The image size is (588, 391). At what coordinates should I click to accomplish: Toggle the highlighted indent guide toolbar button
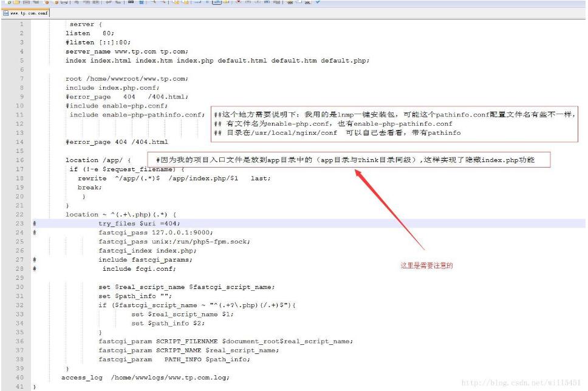(216, 2)
